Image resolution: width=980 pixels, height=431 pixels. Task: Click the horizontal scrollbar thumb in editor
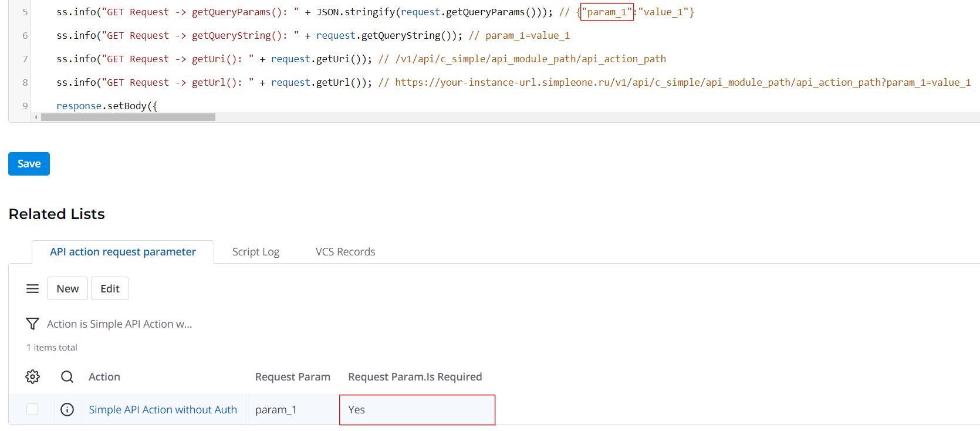point(128,117)
